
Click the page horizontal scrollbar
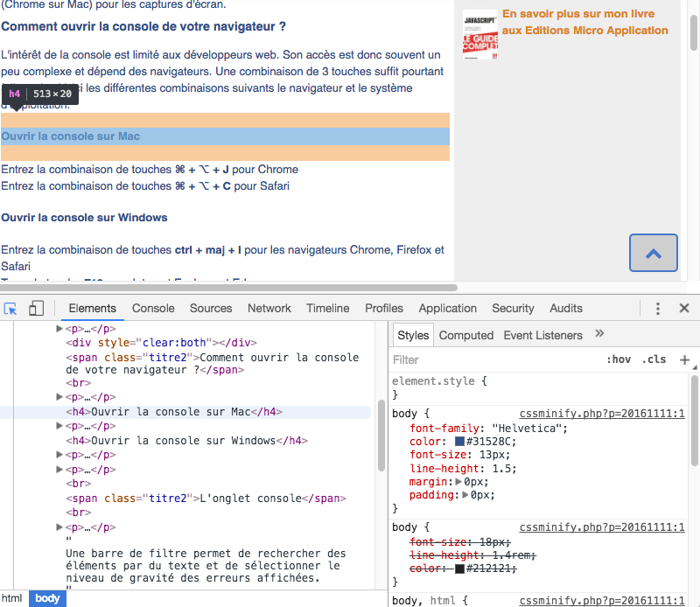(228, 288)
